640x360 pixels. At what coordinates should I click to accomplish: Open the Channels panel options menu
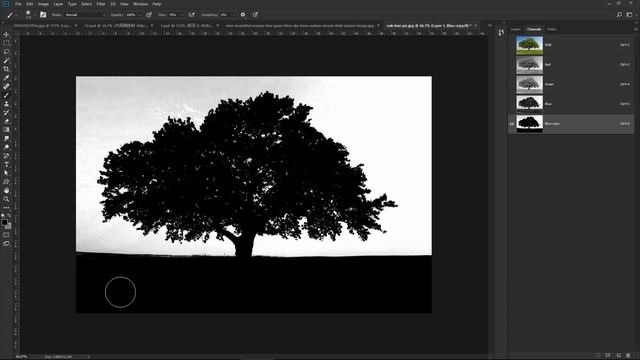click(636, 29)
